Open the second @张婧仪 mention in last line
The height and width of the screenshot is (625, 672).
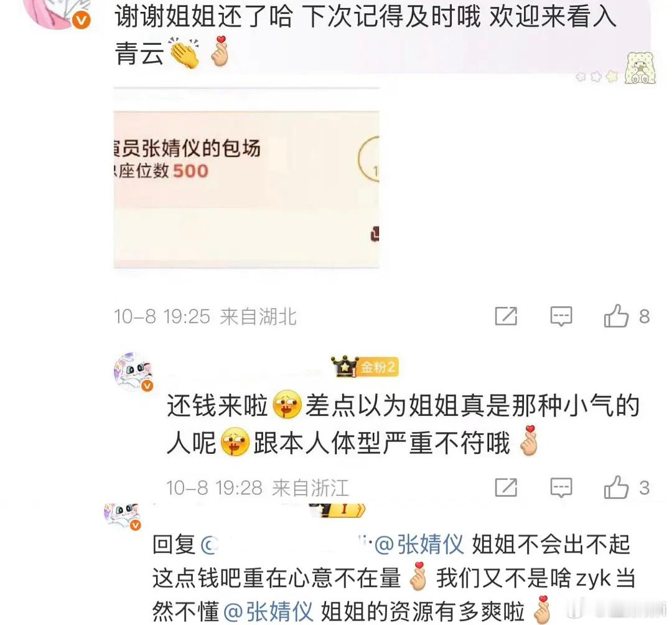(268, 611)
